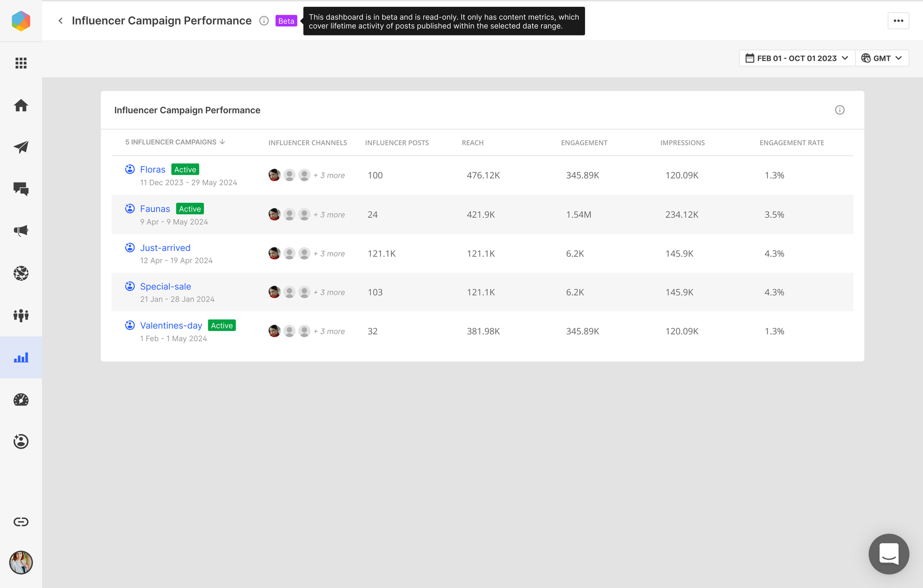Select the bar chart reporting icon
This screenshot has width=923, height=588.
click(21, 357)
